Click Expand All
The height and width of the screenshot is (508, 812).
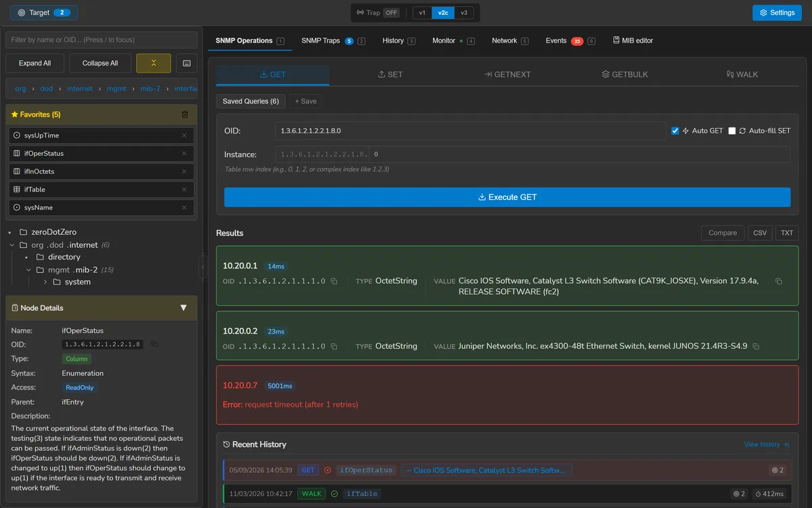point(35,63)
